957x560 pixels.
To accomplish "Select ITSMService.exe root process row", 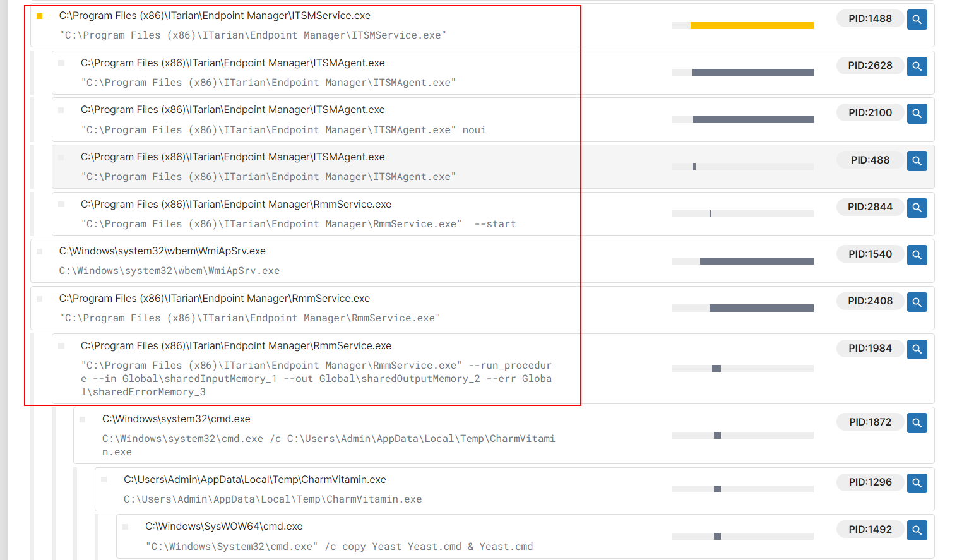I will (x=482, y=25).
